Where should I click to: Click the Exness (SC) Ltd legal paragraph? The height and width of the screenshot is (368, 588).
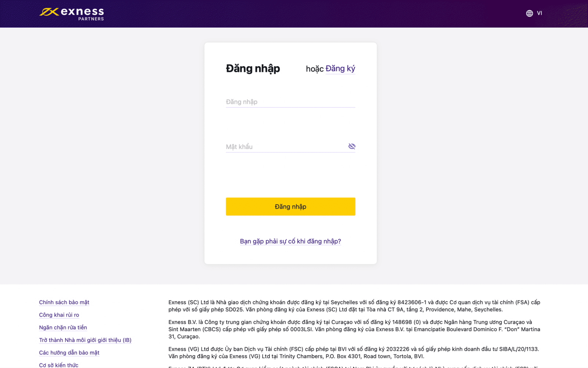(354, 306)
